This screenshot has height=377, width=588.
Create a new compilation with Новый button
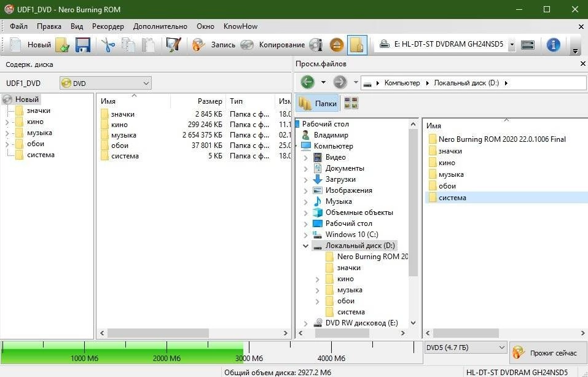pyautogui.click(x=30, y=45)
